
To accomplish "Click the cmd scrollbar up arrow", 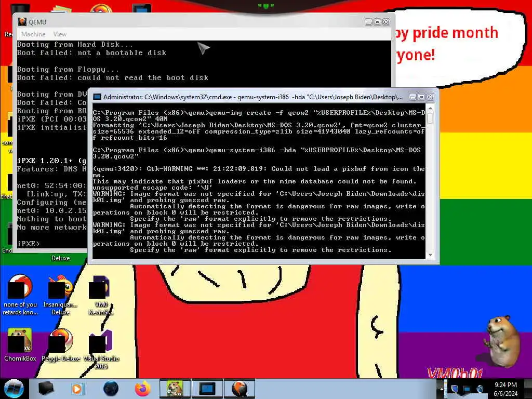I will pyautogui.click(x=430, y=109).
